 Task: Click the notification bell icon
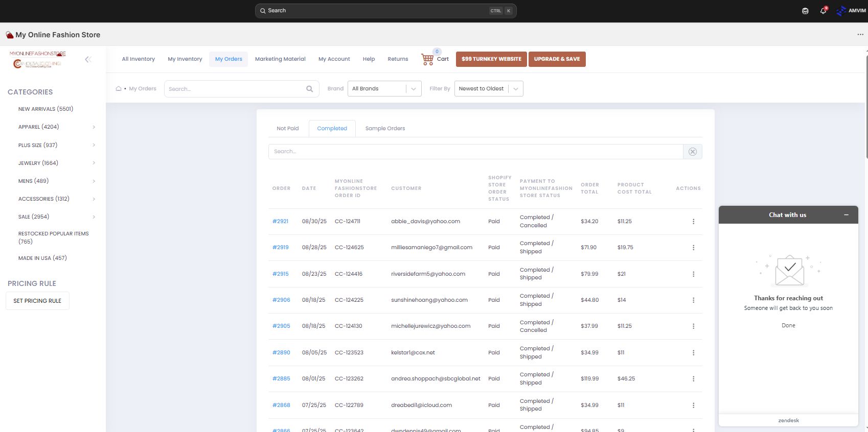(x=823, y=11)
